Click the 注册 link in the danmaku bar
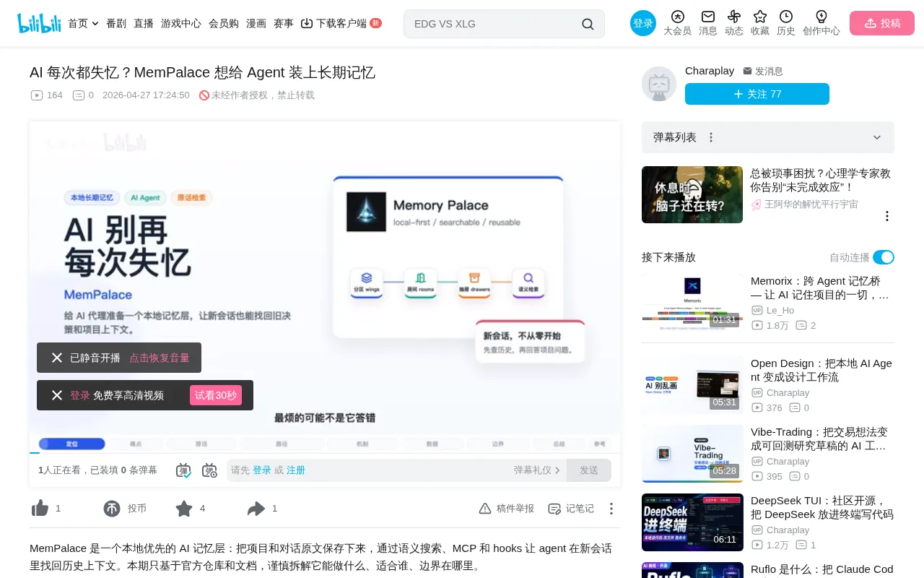 [x=296, y=470]
